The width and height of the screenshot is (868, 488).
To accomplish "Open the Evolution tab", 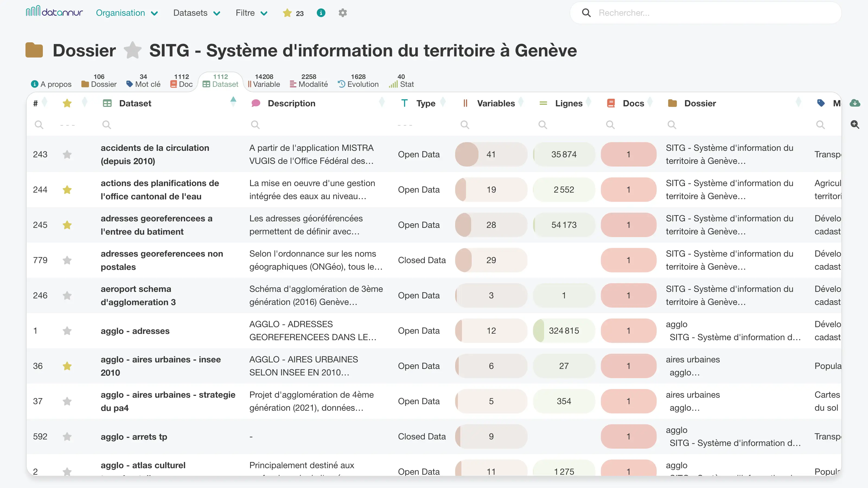I will [x=358, y=81].
